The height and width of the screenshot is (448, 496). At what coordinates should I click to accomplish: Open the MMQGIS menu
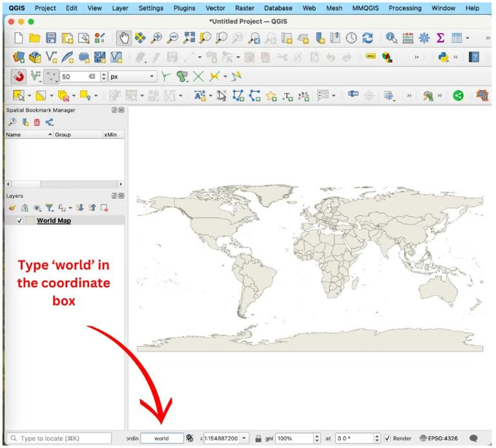click(366, 8)
